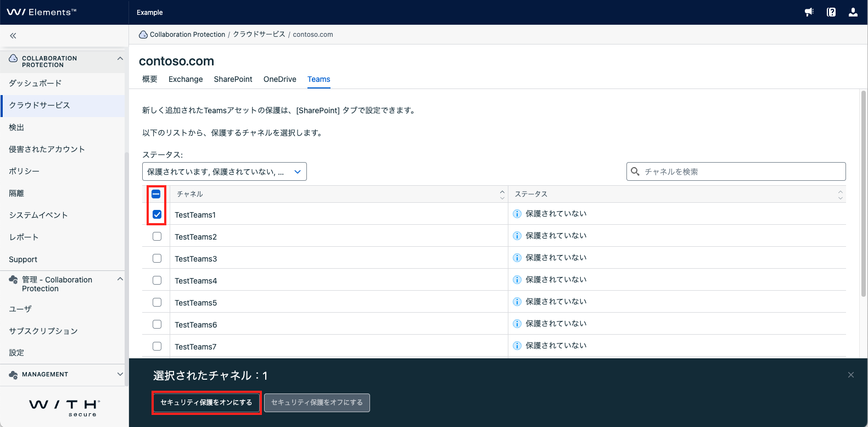Screen dimensions: 868x427
Task: Follow the Collaboration Protection breadcrumb link
Action: click(x=187, y=34)
